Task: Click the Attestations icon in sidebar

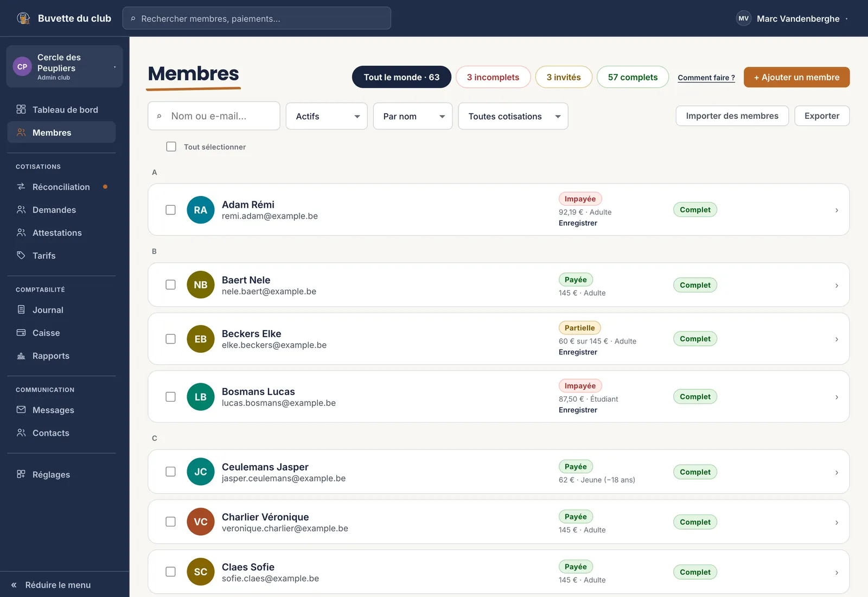Action: (x=21, y=233)
